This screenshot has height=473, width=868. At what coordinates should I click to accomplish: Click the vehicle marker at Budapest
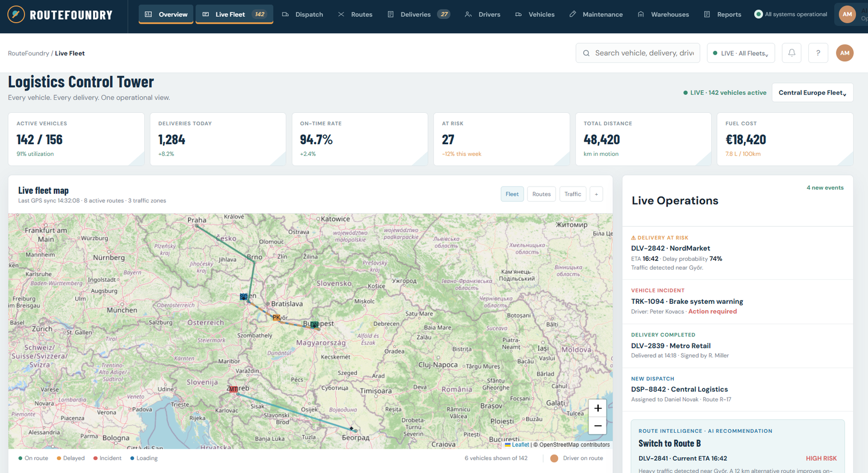[314, 324]
